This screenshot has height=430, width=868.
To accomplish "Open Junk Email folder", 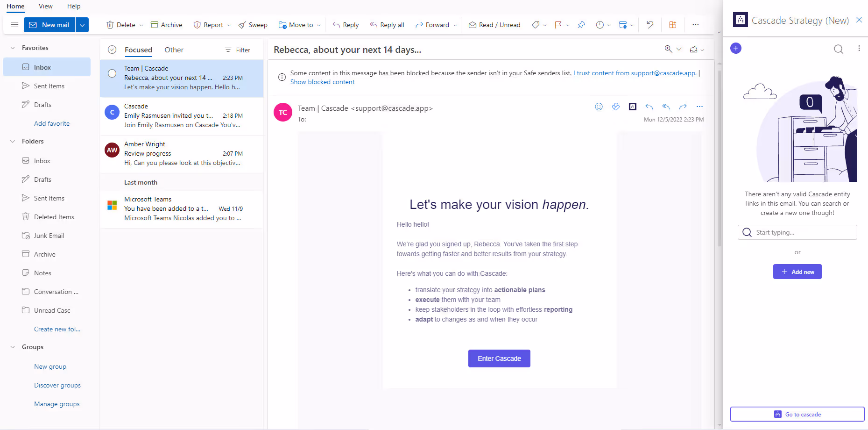I will [x=49, y=236].
